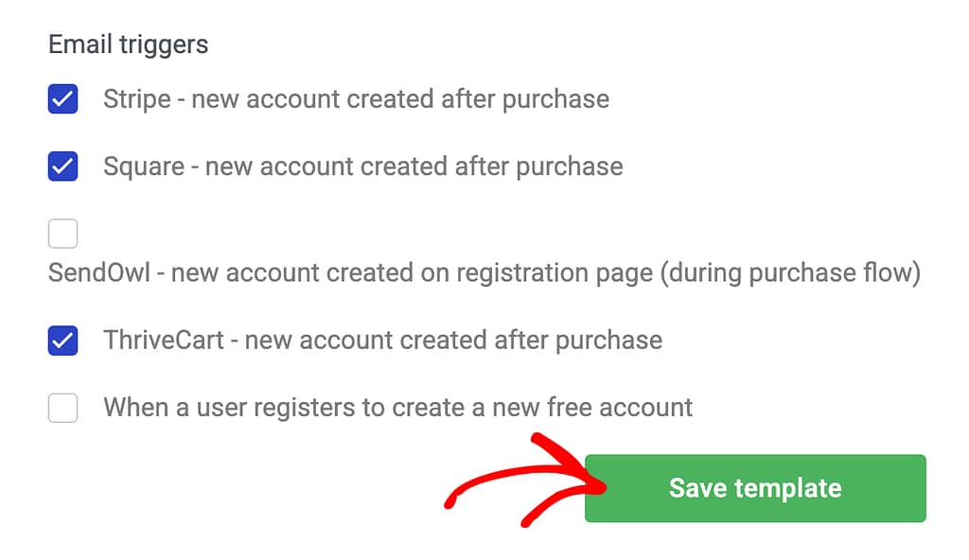Uncheck the Square trigger checkbox
The image size is (969, 560).
tap(62, 166)
